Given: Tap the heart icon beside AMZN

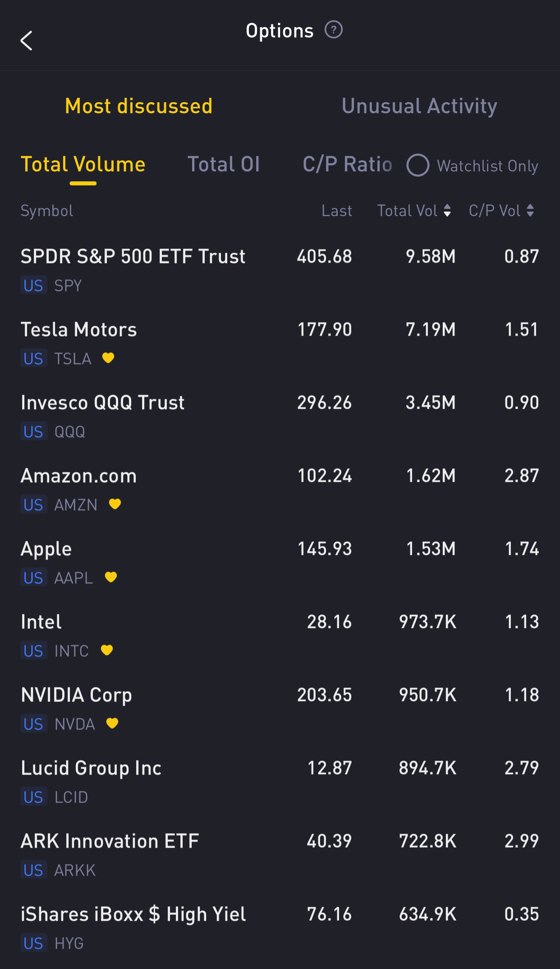Looking at the screenshot, I should point(115,504).
